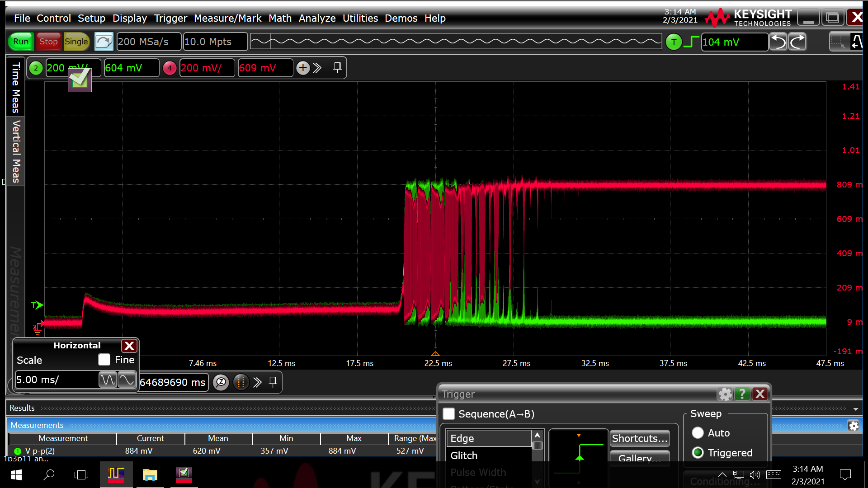This screenshot has width=868, height=488.
Task: Click channel 4 offset 609 mV field
Action: (x=265, y=68)
